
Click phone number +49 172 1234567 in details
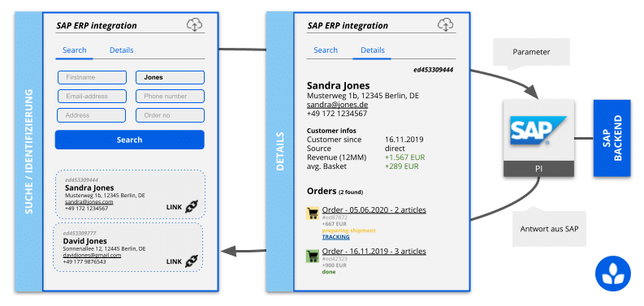click(x=337, y=114)
